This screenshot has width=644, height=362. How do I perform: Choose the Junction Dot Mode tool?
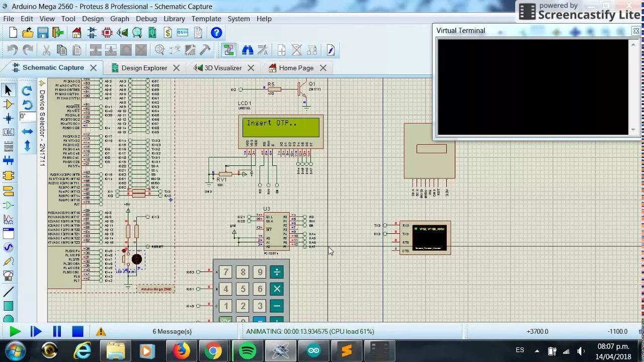8,119
